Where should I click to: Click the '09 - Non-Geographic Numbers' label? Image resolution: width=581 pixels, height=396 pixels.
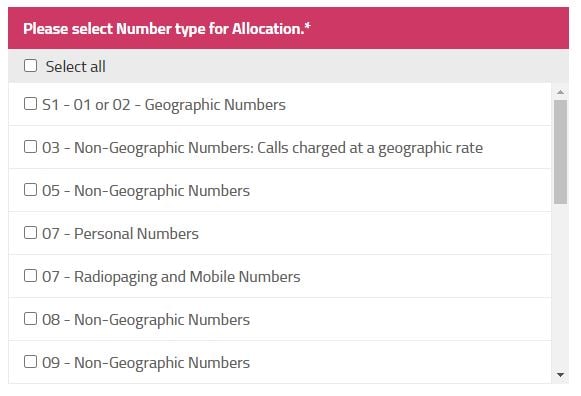point(146,363)
